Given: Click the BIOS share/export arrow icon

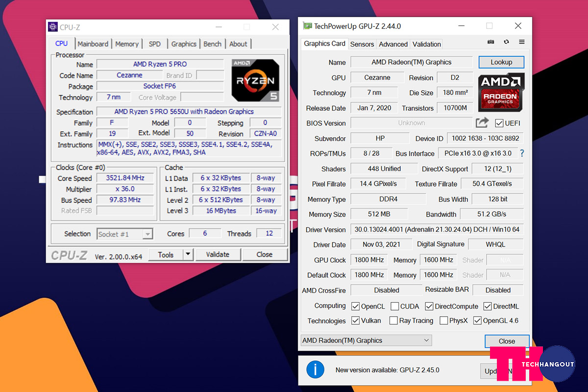Looking at the screenshot, I should (x=482, y=122).
